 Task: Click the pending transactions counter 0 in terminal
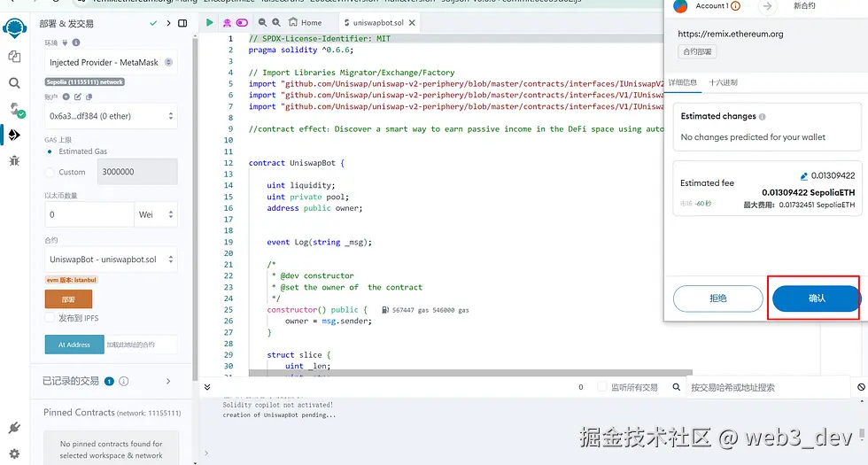tap(581, 387)
